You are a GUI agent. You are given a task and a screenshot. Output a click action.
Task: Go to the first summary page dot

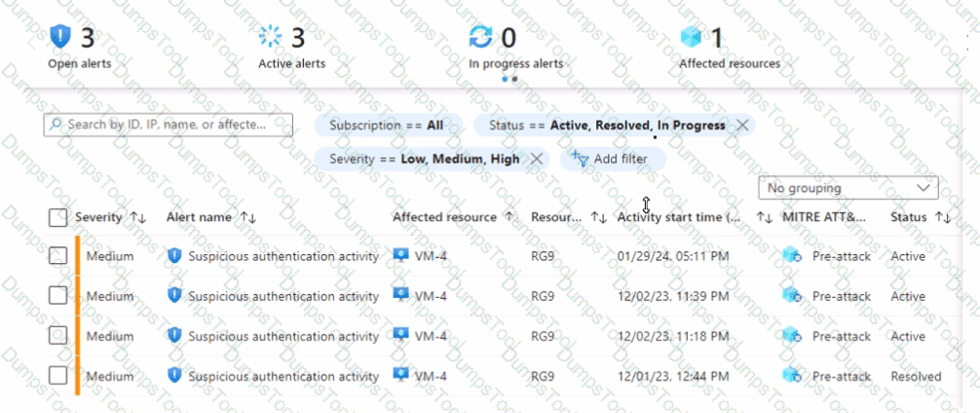[x=505, y=79]
